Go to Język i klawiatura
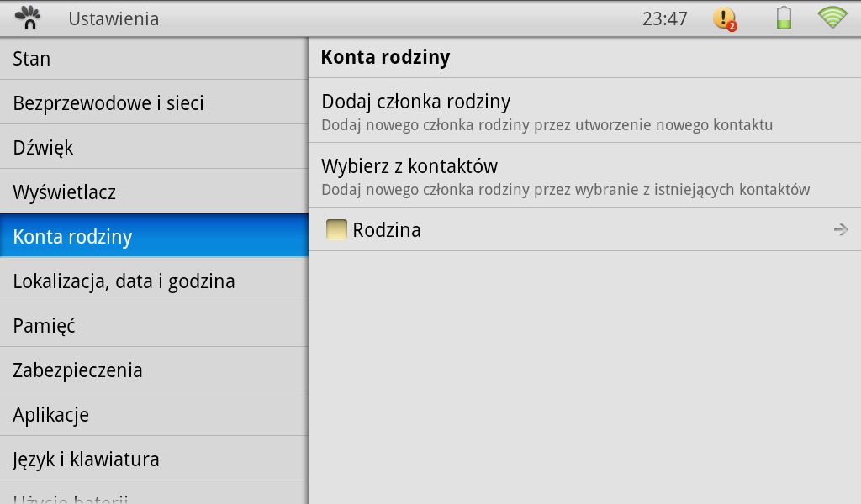Screen dimensions: 861x504 [154, 459]
